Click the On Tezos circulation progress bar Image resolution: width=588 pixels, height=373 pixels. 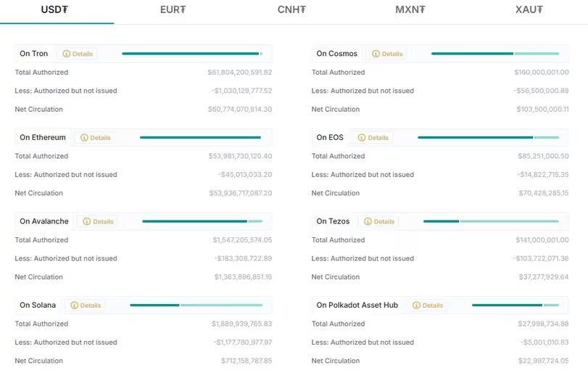tap(491, 221)
